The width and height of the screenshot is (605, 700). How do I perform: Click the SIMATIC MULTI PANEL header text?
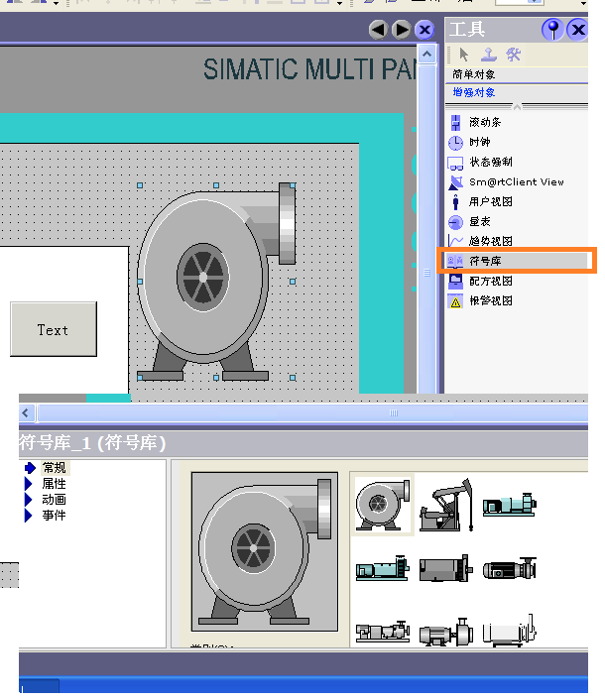(309, 69)
